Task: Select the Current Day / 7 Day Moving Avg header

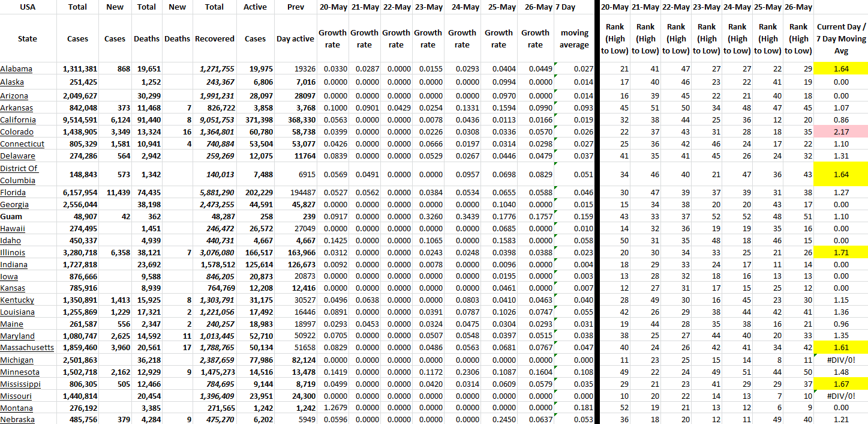Action: pyautogui.click(x=841, y=38)
